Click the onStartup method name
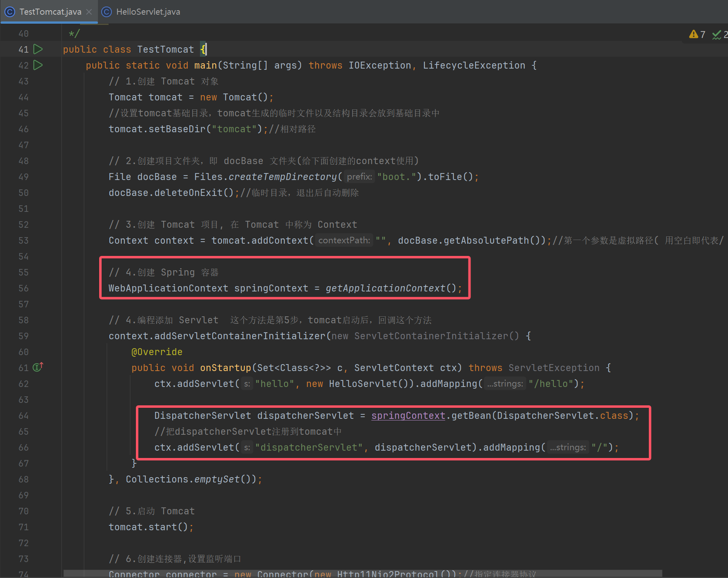The width and height of the screenshot is (728, 578). (x=225, y=368)
